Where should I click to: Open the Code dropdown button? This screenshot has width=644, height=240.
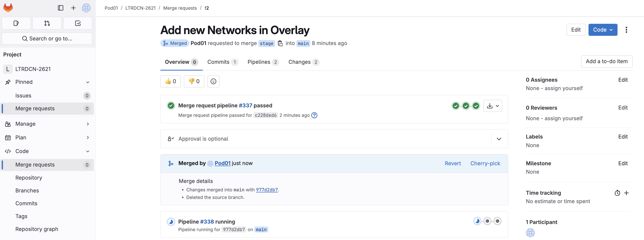pyautogui.click(x=603, y=30)
